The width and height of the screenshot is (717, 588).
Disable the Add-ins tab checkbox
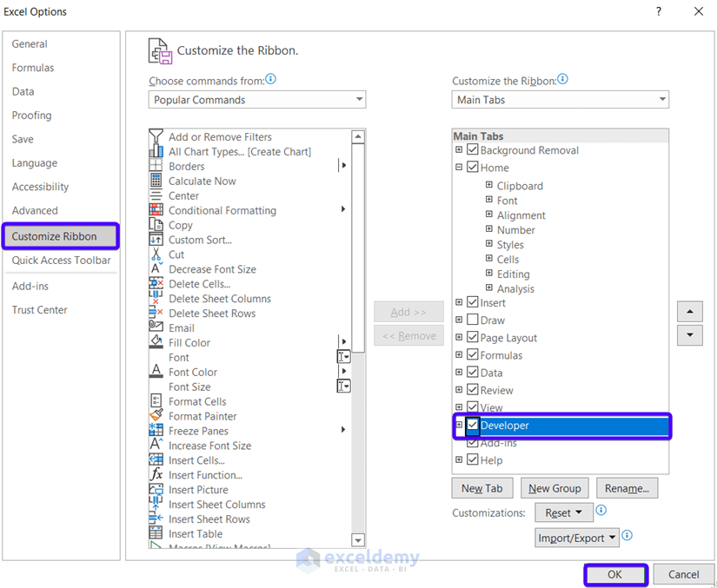tap(472, 442)
